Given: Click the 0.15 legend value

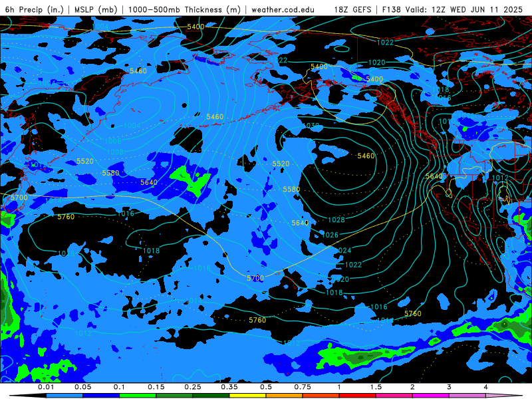Looking at the screenshot, I should 156,387.
